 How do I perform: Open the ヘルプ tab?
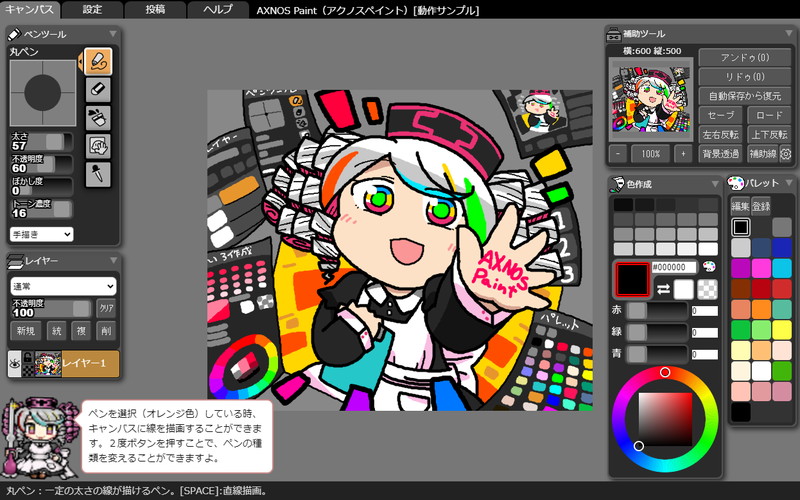[x=218, y=9]
